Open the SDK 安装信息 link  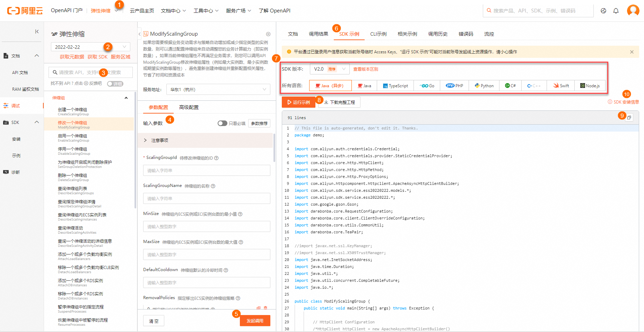[623, 102]
